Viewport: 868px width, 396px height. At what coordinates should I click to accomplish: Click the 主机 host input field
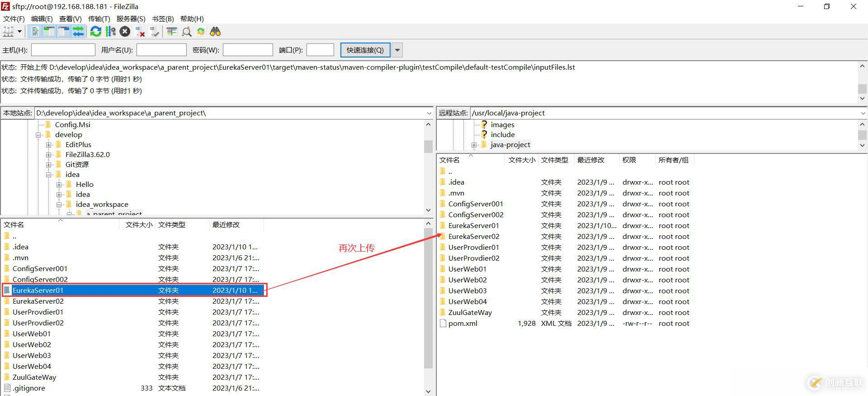[x=63, y=50]
